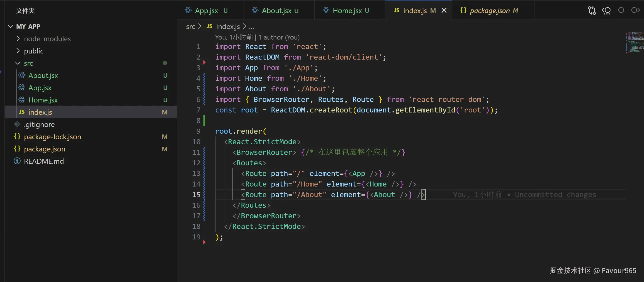Click 'root.render(' on line 9
This screenshot has width=644, height=282.
tap(241, 131)
